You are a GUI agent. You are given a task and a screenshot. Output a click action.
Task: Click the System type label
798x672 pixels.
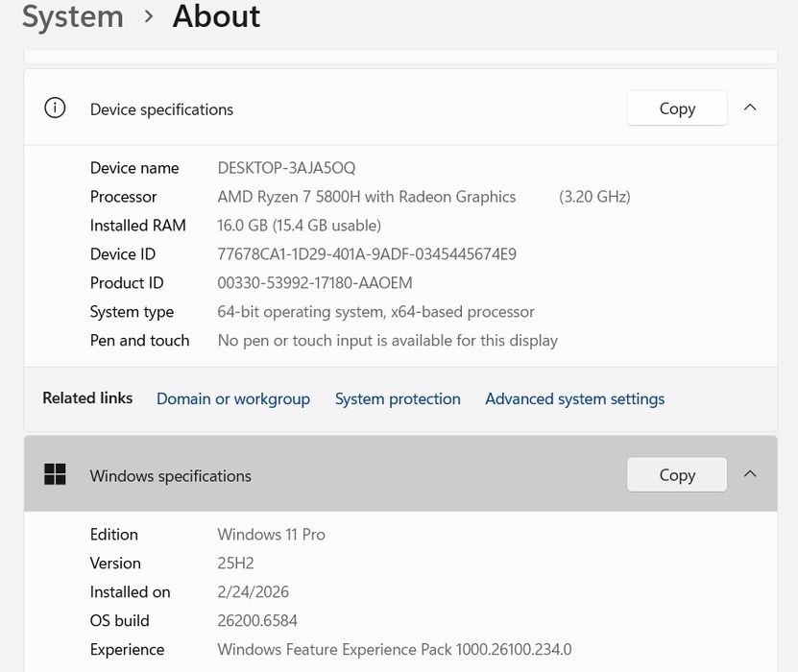point(132,312)
